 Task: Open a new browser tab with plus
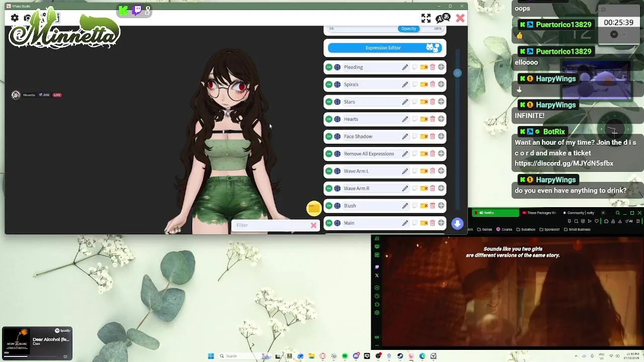pos(603,213)
